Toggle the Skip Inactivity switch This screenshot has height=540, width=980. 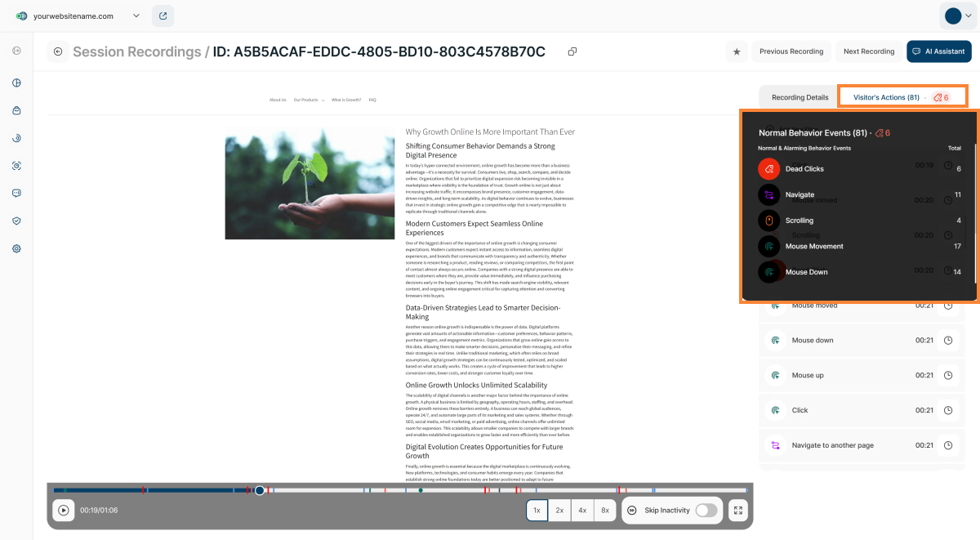tap(706, 510)
